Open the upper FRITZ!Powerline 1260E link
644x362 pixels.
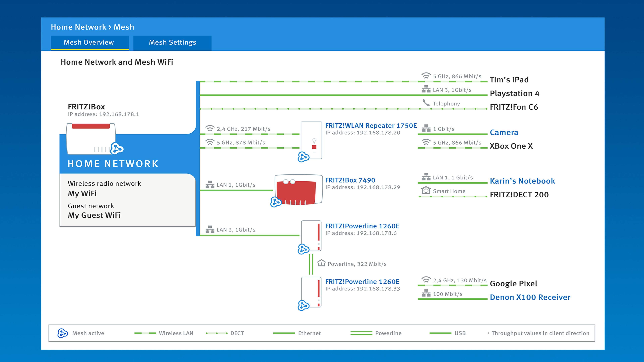(x=362, y=226)
